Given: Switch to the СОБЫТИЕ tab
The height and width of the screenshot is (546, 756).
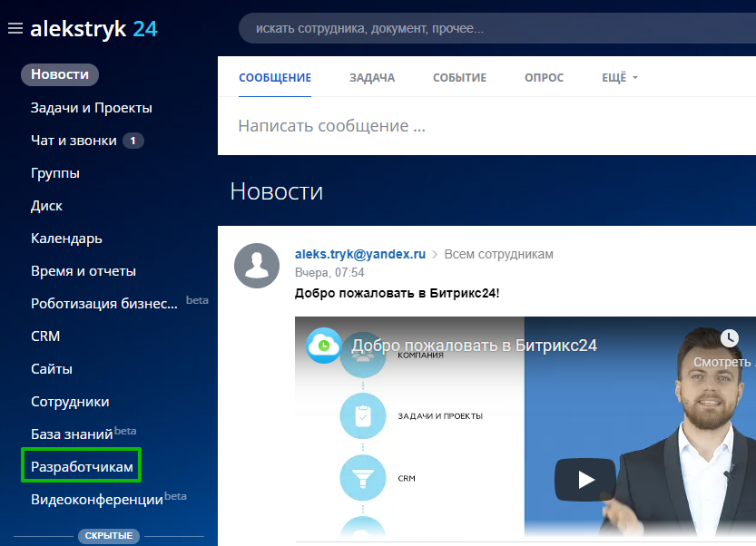Looking at the screenshot, I should click(x=459, y=78).
